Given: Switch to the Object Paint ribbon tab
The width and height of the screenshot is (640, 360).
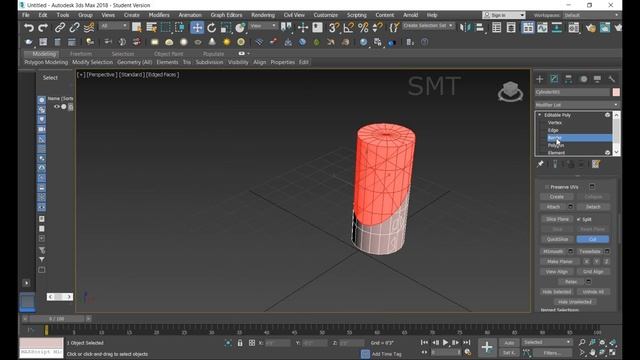Looking at the screenshot, I should pyautogui.click(x=168, y=54).
